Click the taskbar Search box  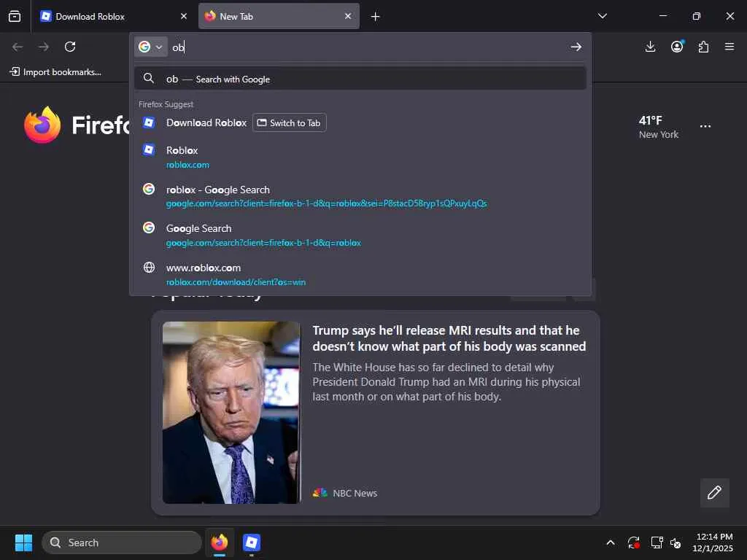point(122,542)
